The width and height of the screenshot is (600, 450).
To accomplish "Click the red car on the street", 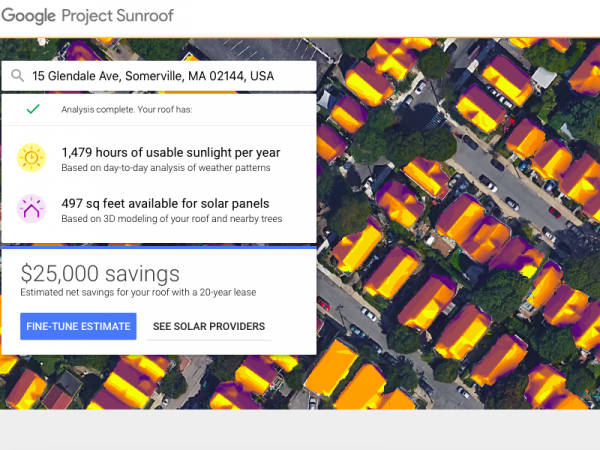I will click(x=555, y=212).
